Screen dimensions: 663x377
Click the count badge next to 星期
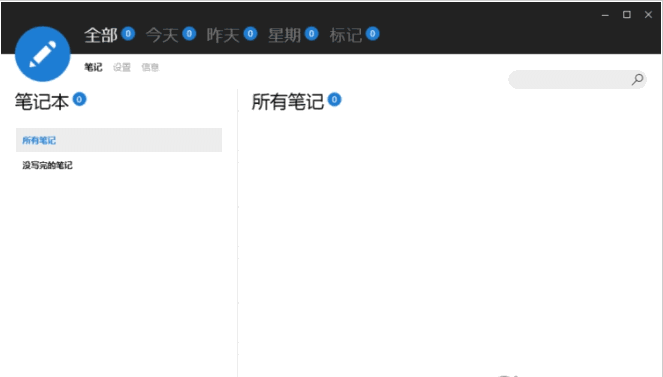click(312, 34)
